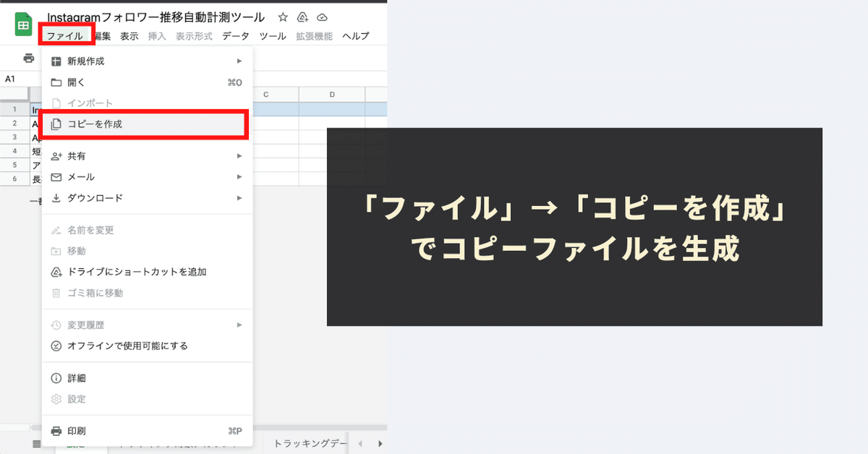
Task: Click the spreadsheet title Instagramフォロワー推移自動計測ツール
Action: click(156, 17)
